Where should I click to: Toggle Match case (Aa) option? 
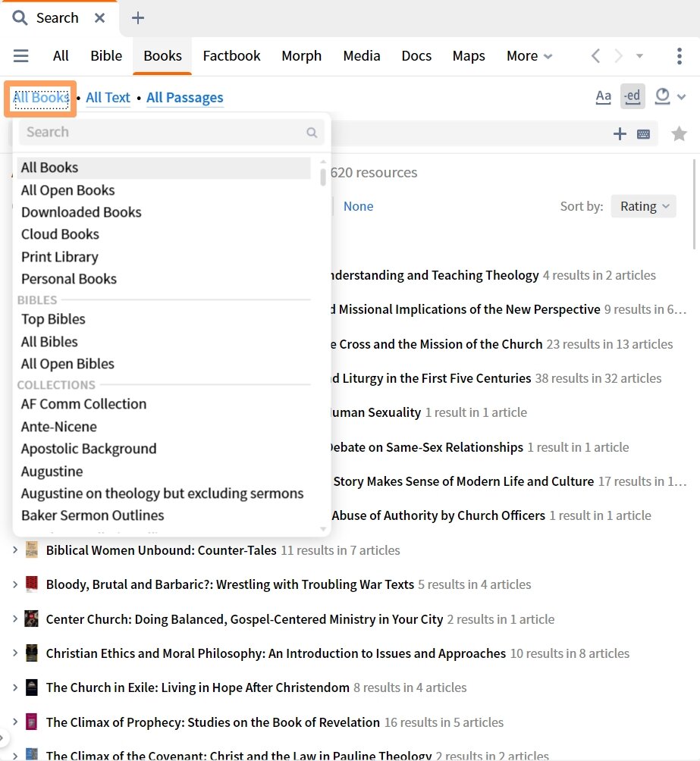click(x=604, y=96)
